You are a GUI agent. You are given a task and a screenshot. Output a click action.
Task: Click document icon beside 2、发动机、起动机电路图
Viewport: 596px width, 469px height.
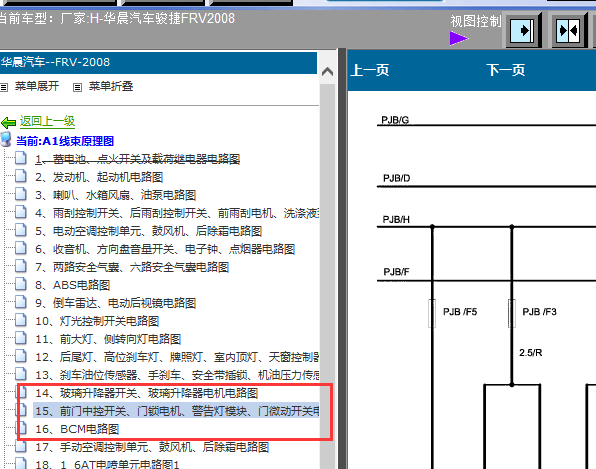(x=21, y=176)
